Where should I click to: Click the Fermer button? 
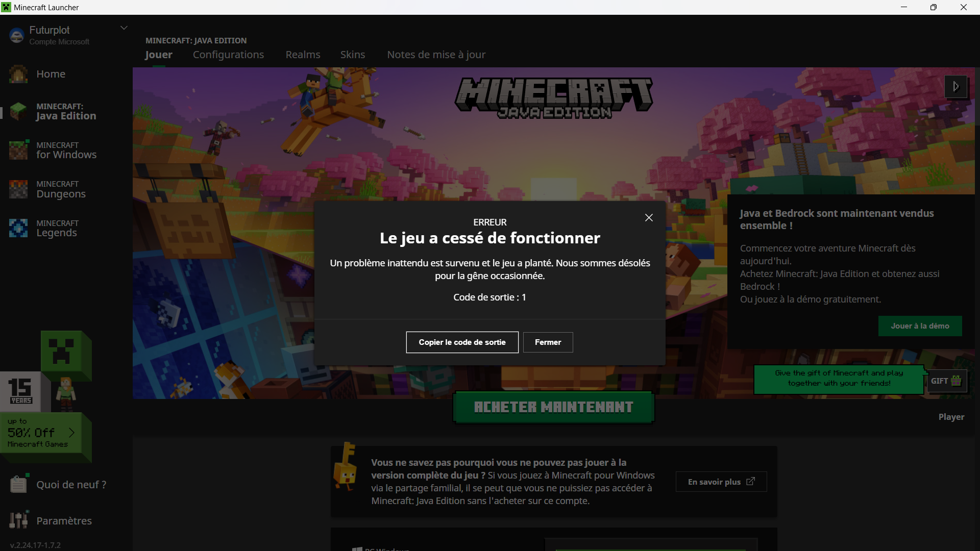[x=548, y=342]
